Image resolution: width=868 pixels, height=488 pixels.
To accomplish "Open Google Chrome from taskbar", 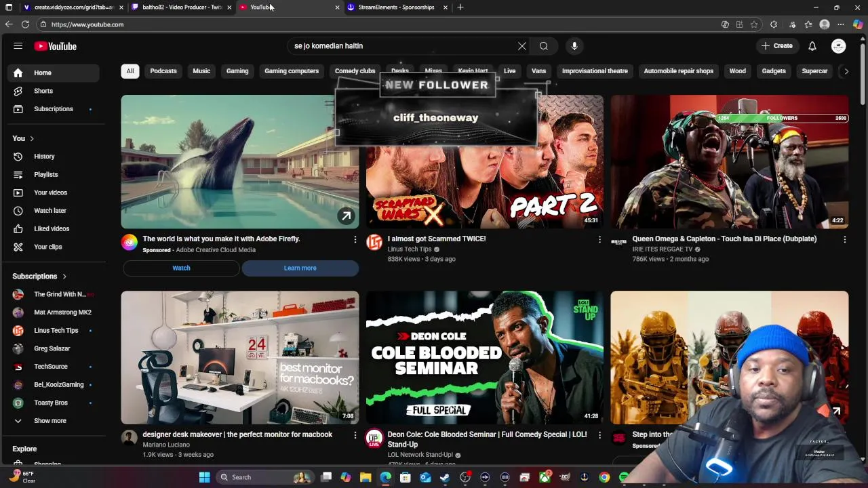I will (604, 477).
